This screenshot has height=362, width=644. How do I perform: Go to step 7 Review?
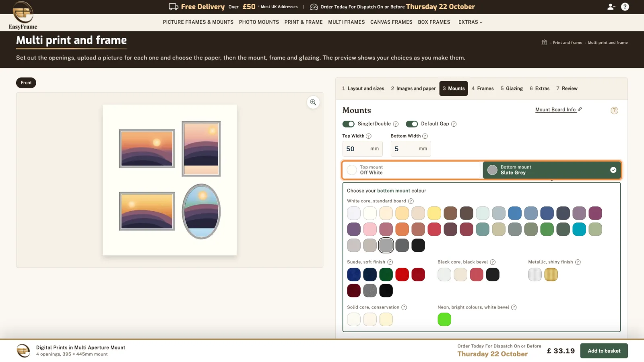click(567, 88)
